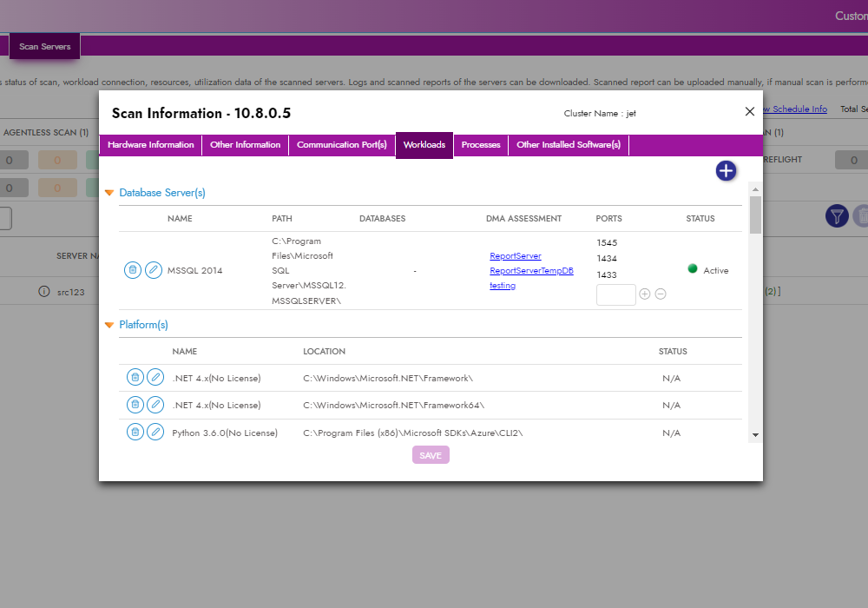Collapse the Database Server(s) section
Image resolution: width=868 pixels, height=608 pixels.
tap(109, 193)
